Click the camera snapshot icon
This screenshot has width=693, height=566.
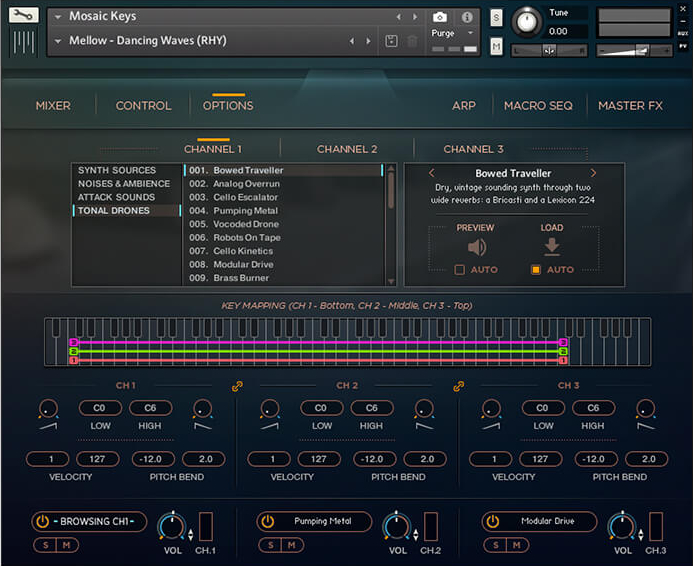click(439, 17)
